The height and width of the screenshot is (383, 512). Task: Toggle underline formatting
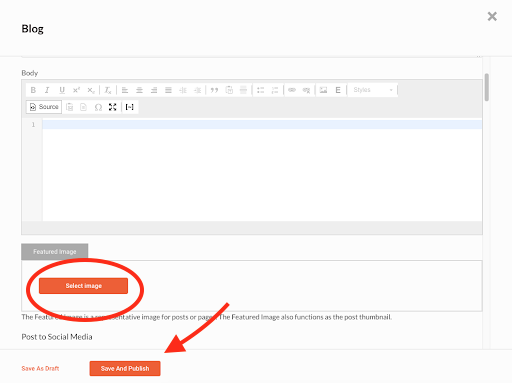tap(62, 90)
